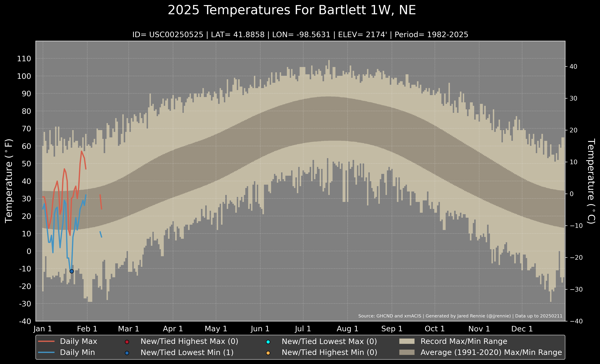Click the '50' Fahrenheit axis tick label
The height and width of the screenshot is (364, 600).
pos(27,164)
